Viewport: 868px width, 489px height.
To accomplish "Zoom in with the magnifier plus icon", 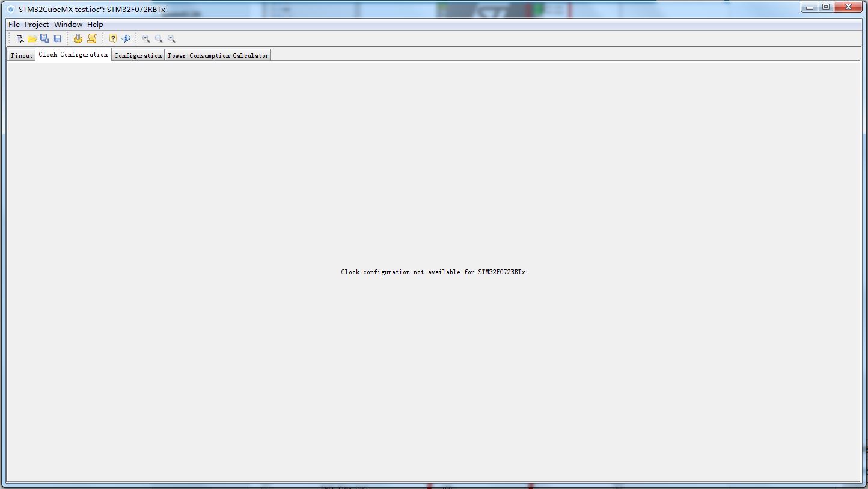I will [x=146, y=39].
